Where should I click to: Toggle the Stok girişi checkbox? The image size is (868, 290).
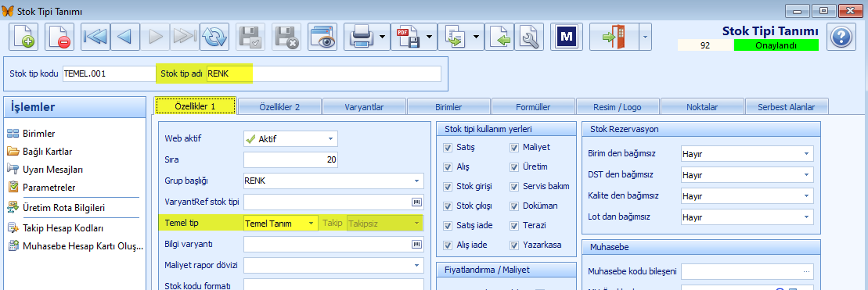447,186
